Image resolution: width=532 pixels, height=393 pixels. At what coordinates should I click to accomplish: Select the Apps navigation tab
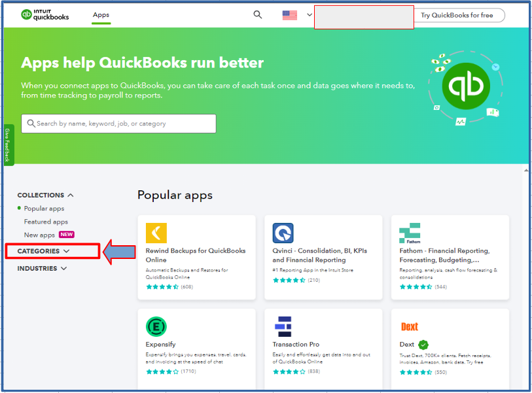click(101, 15)
